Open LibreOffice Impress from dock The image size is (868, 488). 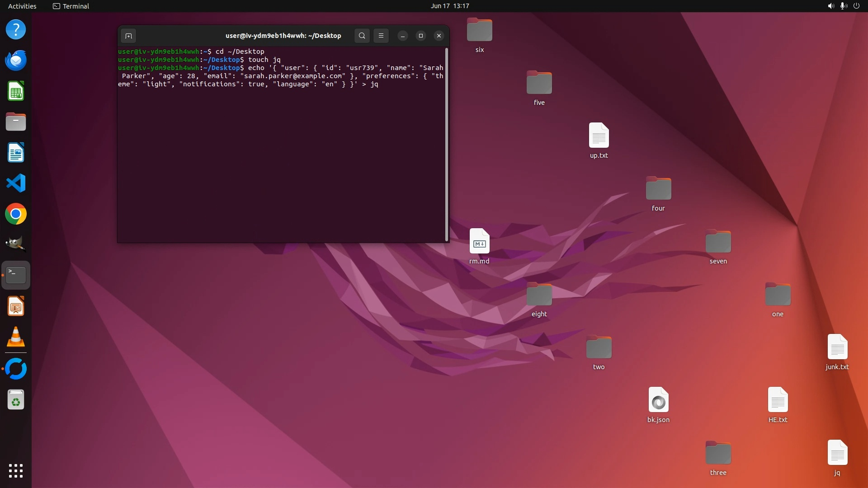16,307
